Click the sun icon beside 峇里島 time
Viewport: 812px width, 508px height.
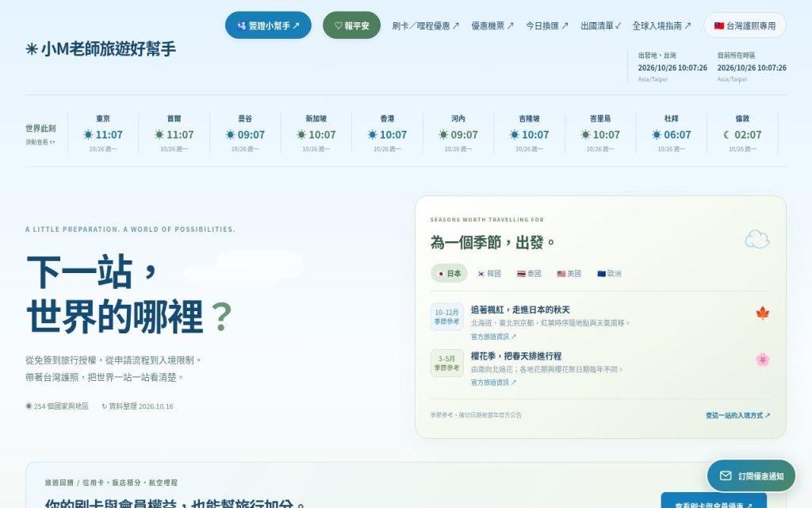[585, 135]
